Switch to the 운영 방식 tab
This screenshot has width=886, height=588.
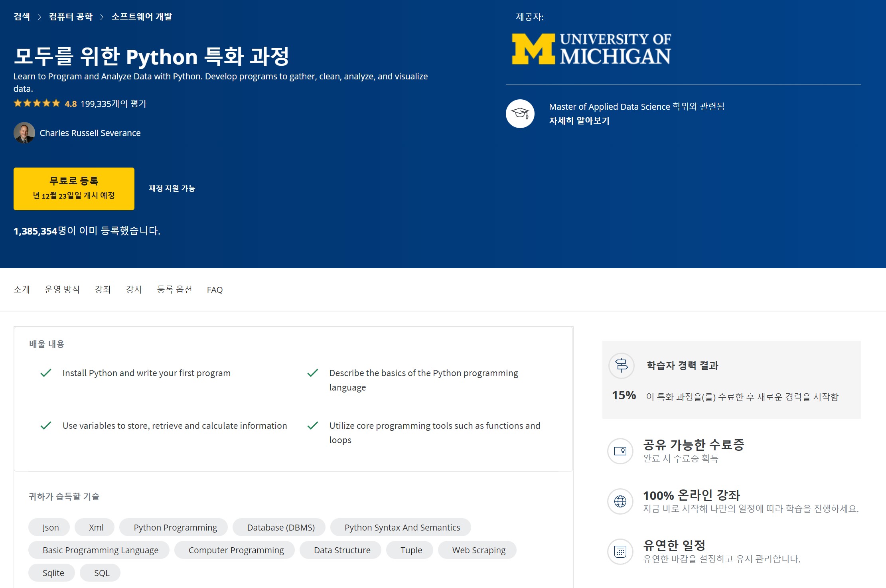62,290
